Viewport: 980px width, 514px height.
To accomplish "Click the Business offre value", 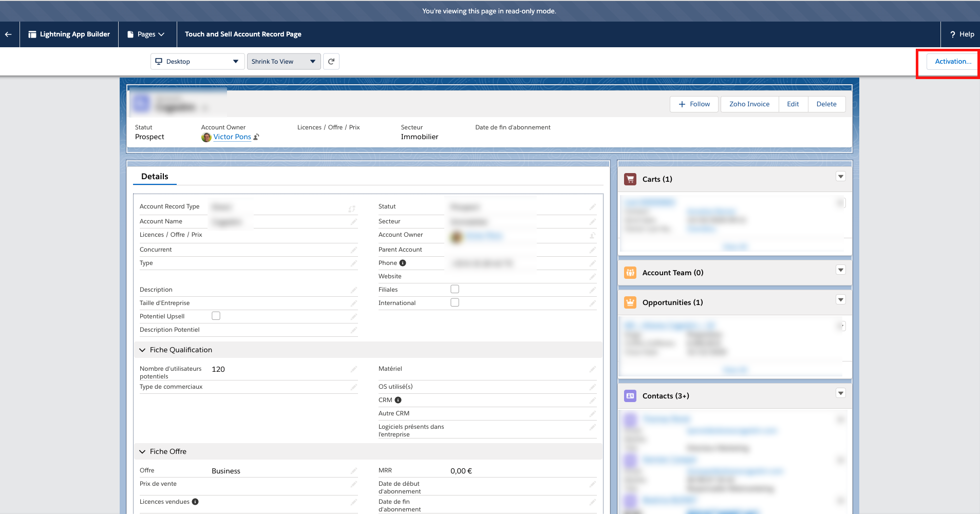I will click(226, 471).
